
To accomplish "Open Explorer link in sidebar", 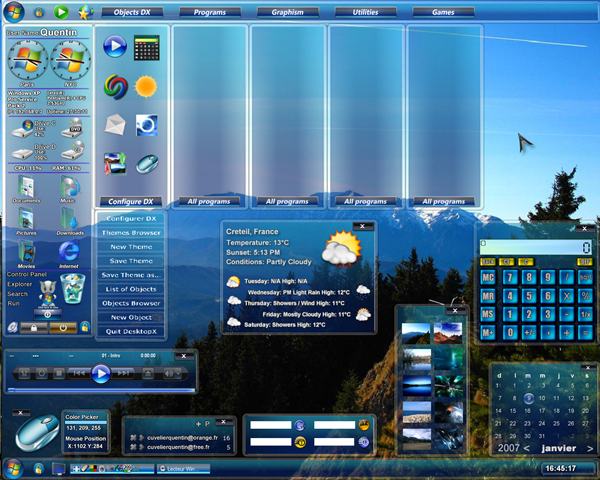I will coord(20,284).
